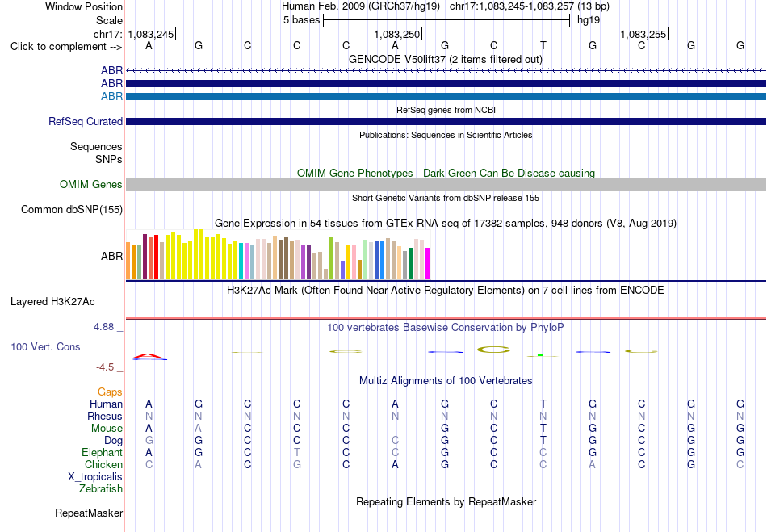Select the OMIM Genes label

tap(90, 184)
